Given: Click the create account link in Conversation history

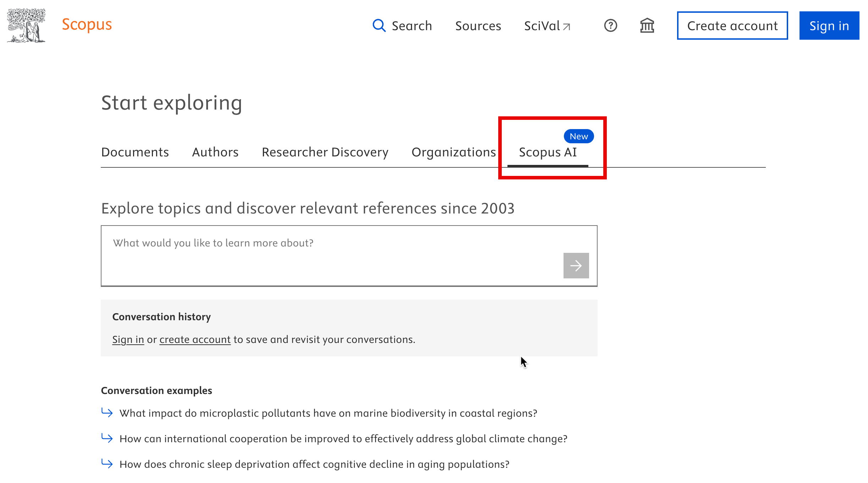Looking at the screenshot, I should pos(195,339).
